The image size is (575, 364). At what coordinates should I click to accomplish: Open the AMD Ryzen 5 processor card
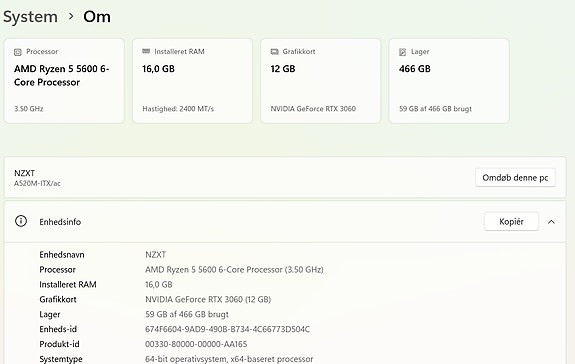64,81
